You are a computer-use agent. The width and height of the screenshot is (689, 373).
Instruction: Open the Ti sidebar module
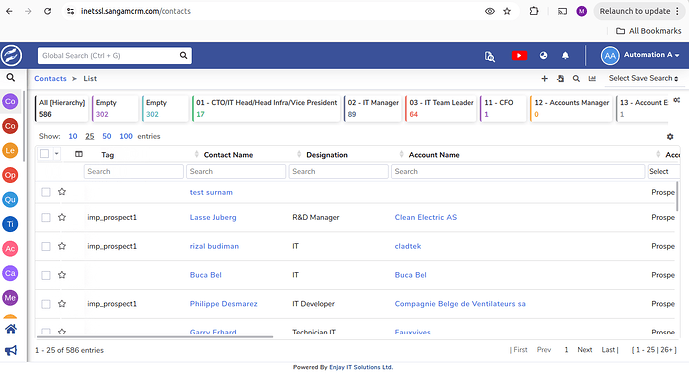tap(10, 224)
